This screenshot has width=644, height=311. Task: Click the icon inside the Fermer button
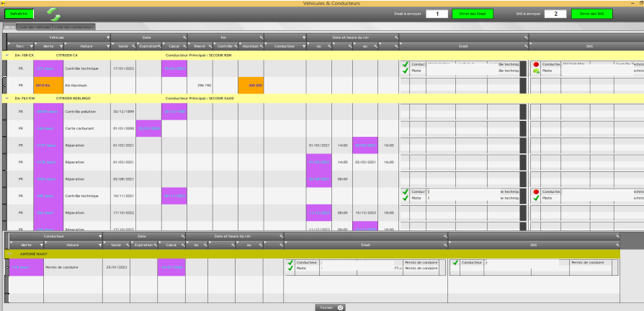(340, 307)
